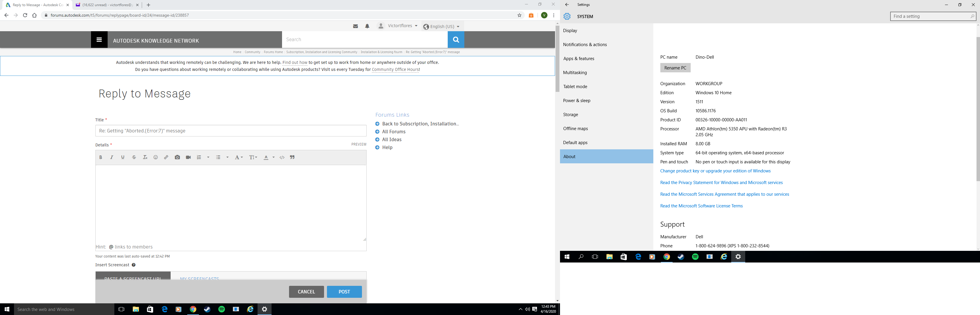Open Community Office Hours link
Screen dimensions: 980x315
(x=395, y=70)
